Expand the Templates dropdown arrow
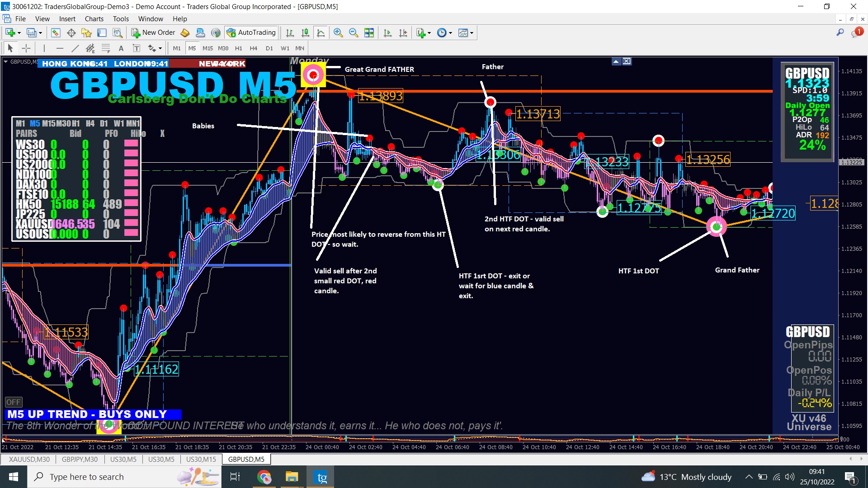 click(472, 33)
